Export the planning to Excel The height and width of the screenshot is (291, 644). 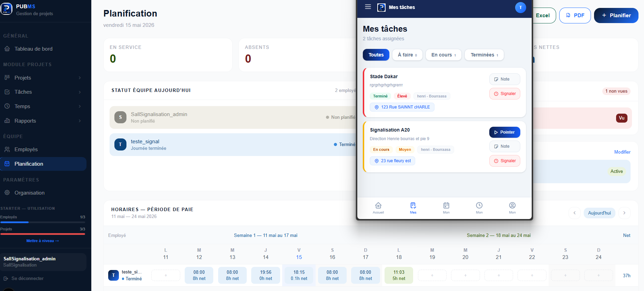(544, 15)
